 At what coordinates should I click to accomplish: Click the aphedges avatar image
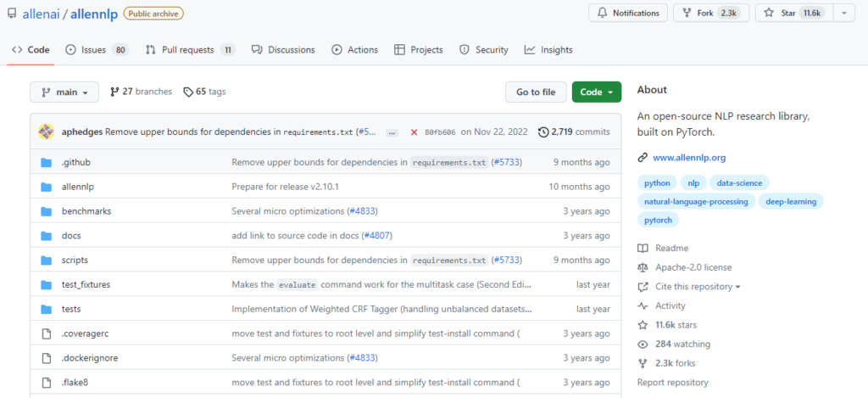[46, 132]
